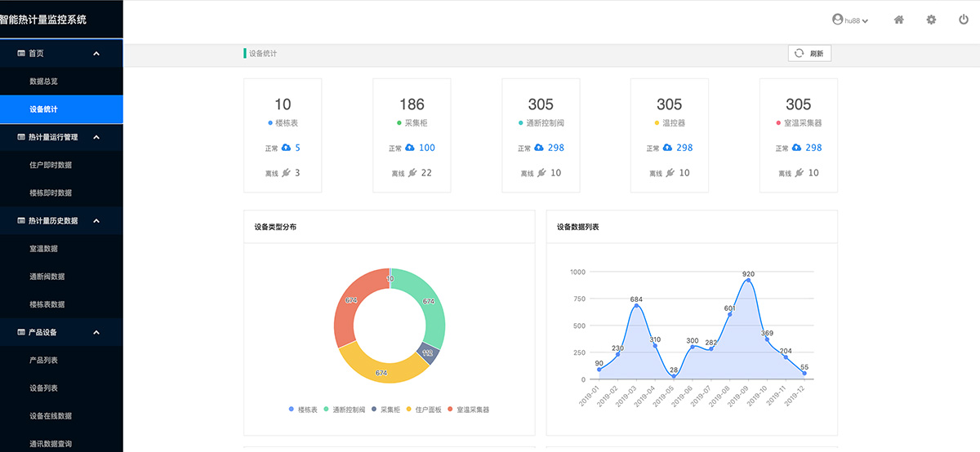The height and width of the screenshot is (452, 980).
Task: Open the hu88 account dropdown arrow
Action: [x=865, y=20]
